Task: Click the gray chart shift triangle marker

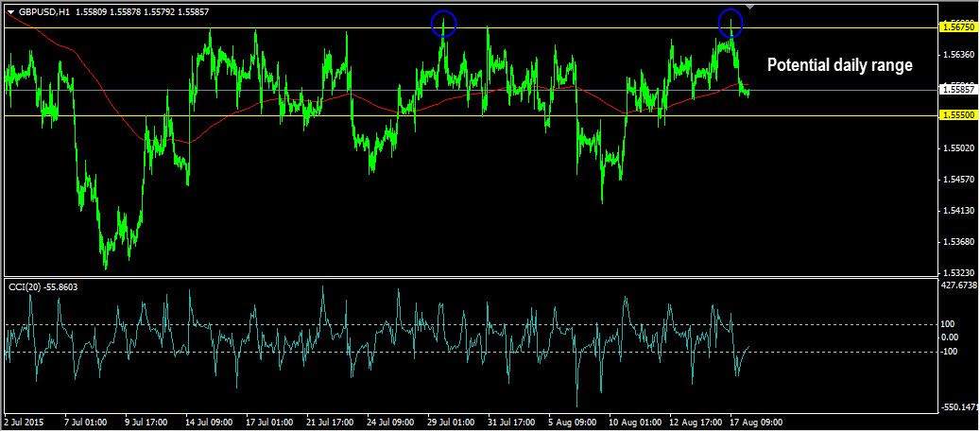Action: [749, 9]
